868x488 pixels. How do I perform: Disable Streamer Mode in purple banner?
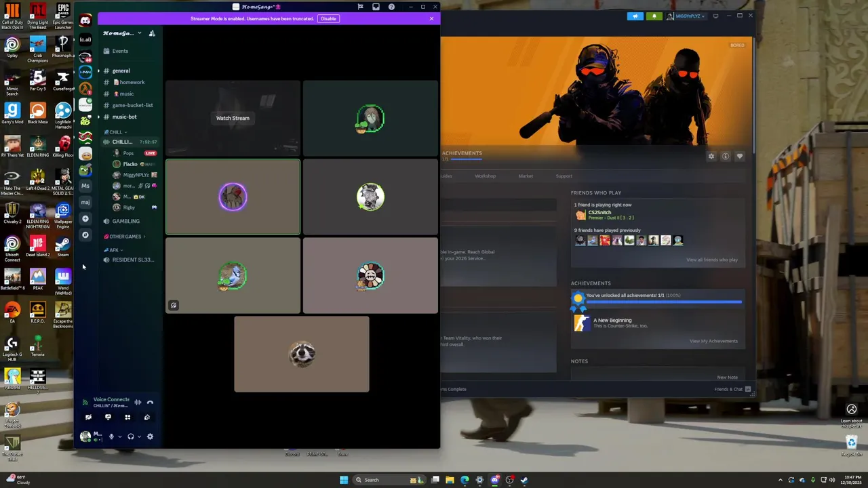pos(328,18)
